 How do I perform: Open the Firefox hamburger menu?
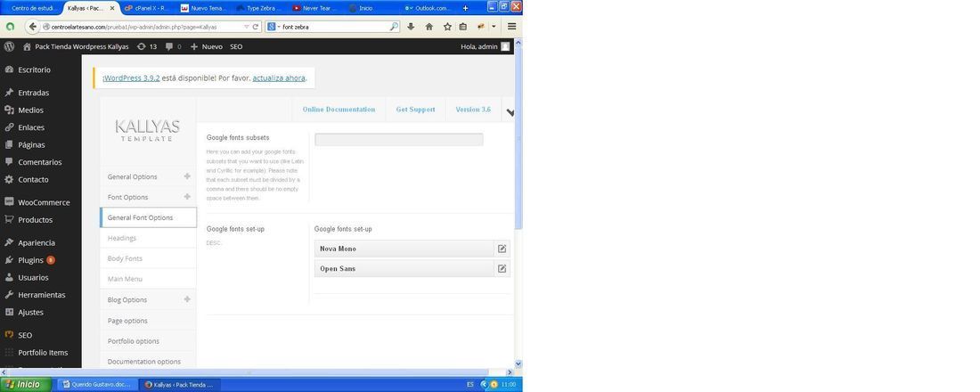click(x=512, y=27)
